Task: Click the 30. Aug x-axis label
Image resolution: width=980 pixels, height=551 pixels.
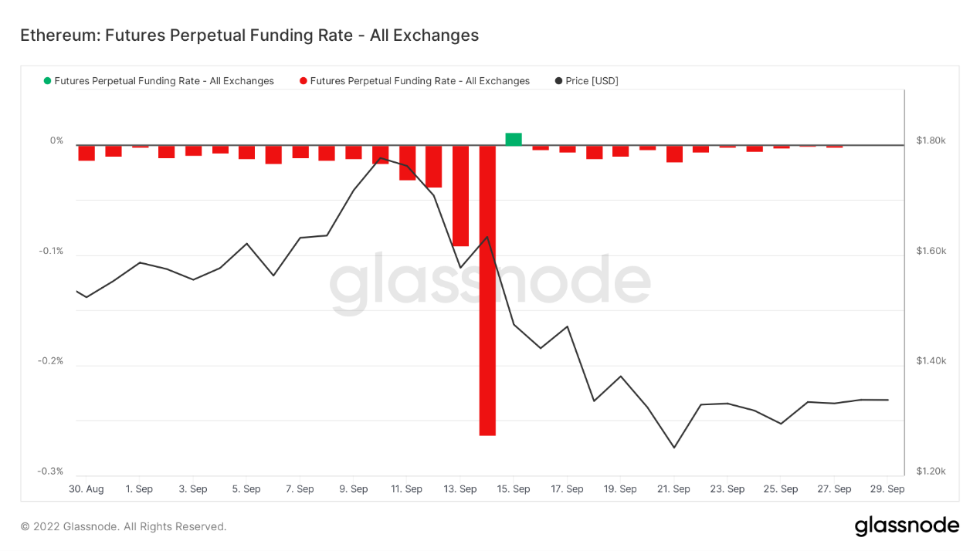Action: [x=86, y=489]
